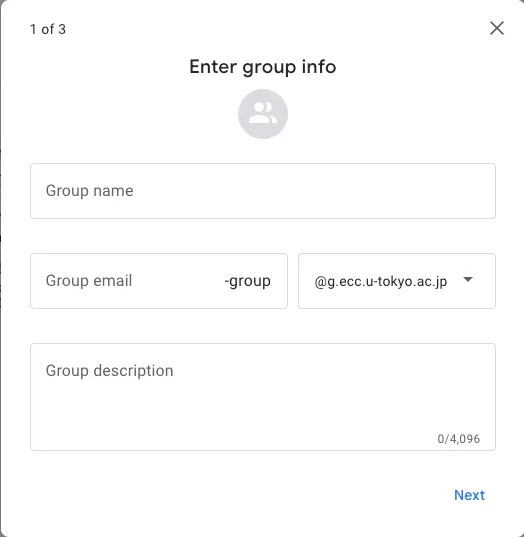524x537 pixels.
Task: Select the "Group description" placeholder label
Action: (x=109, y=371)
